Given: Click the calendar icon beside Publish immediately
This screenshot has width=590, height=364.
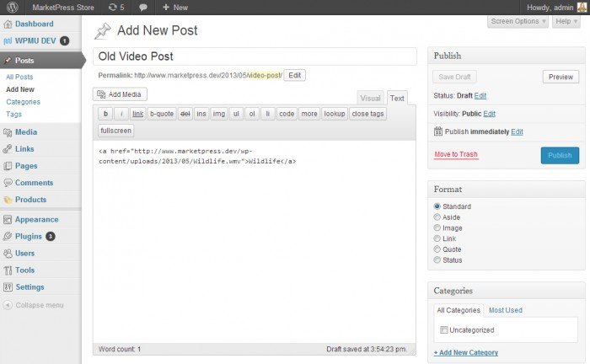Looking at the screenshot, I should pos(438,131).
